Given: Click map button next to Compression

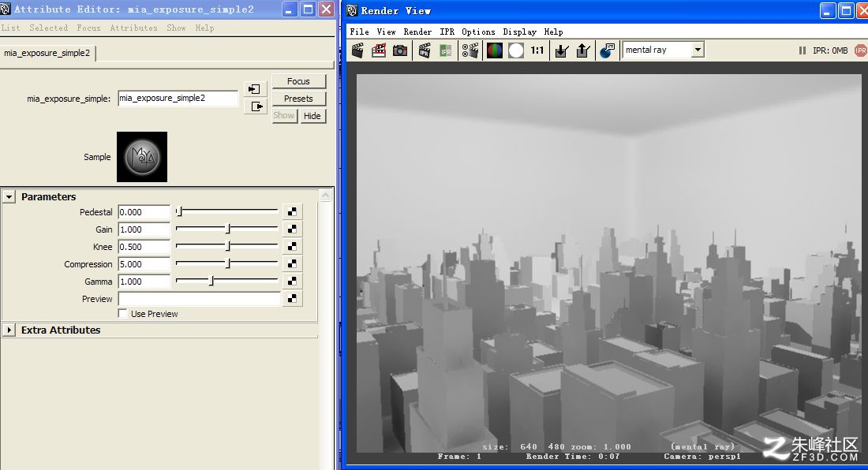Looking at the screenshot, I should tap(292, 263).
